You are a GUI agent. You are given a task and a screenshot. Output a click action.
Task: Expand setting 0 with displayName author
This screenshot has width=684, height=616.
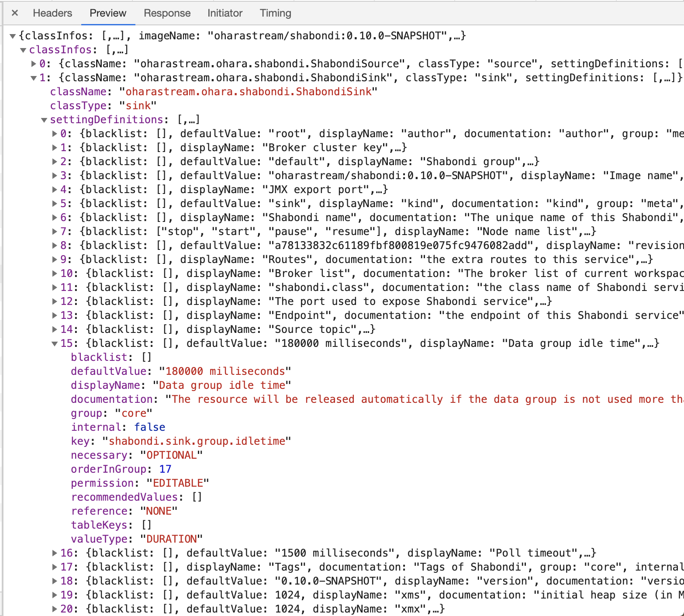(55, 134)
